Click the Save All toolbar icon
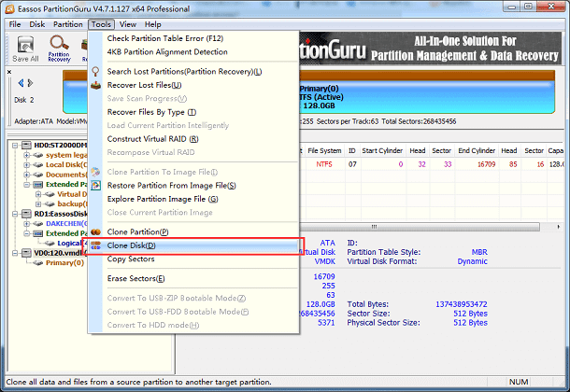This screenshot has width=570, height=392. [25, 49]
